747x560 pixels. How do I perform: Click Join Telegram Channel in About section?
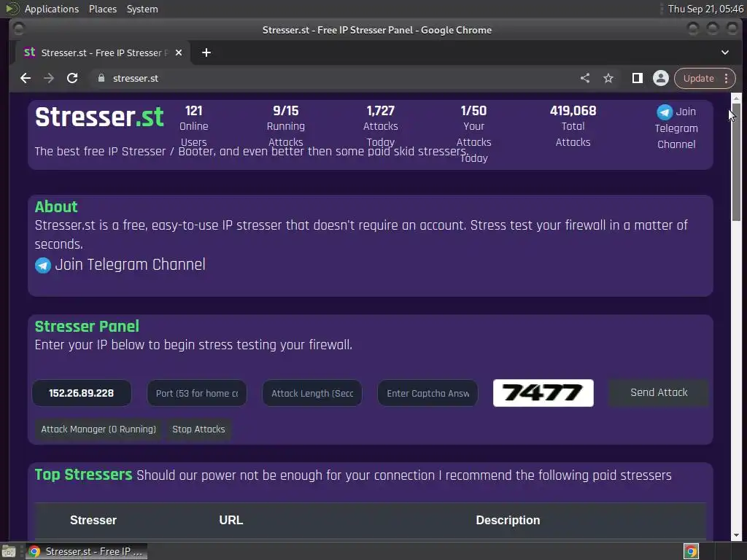[x=130, y=264]
